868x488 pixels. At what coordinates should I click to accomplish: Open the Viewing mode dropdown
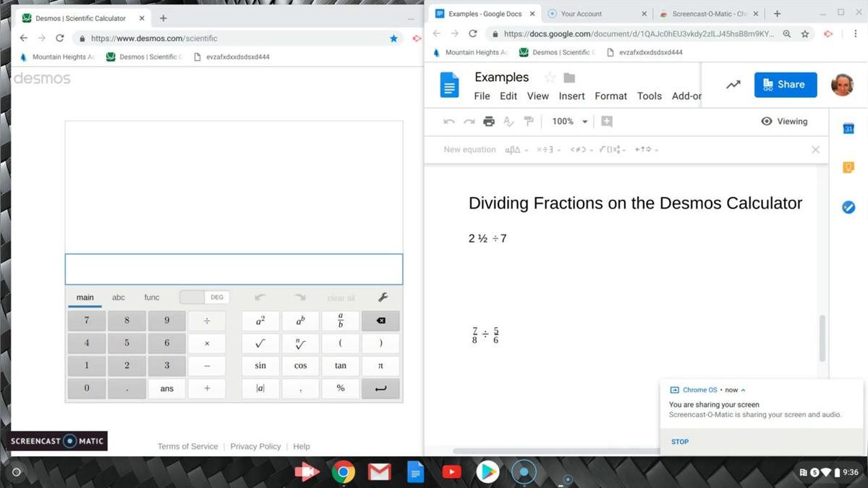[784, 122]
